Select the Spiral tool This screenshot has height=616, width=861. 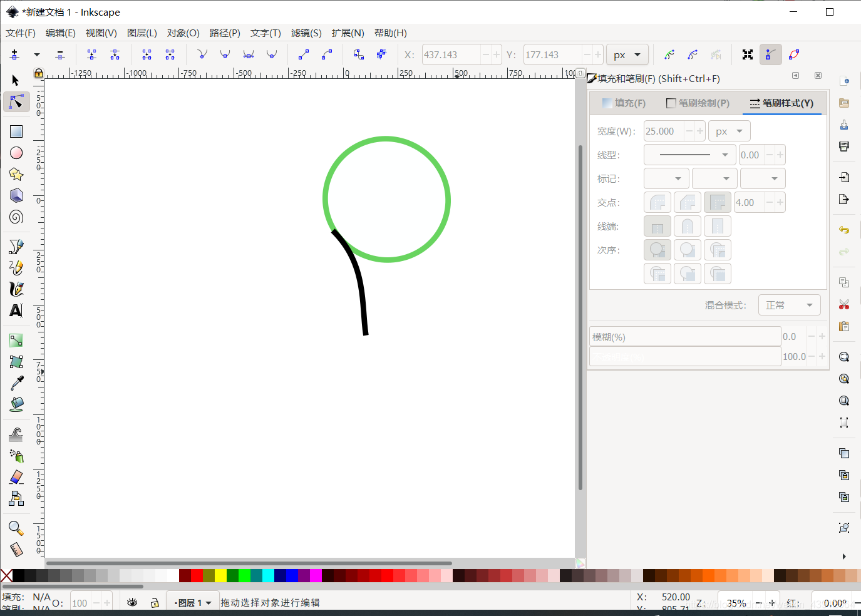[x=16, y=217]
